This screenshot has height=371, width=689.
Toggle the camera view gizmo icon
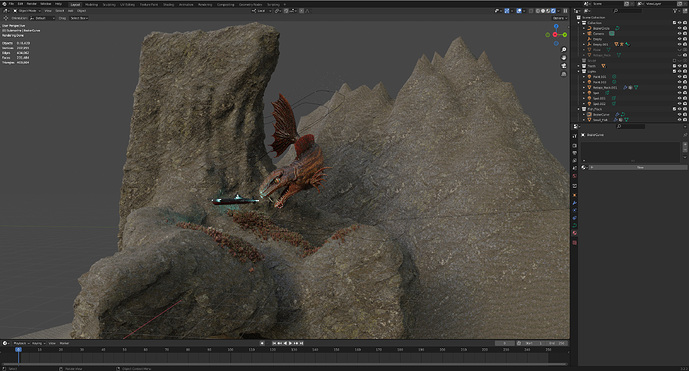pos(564,66)
